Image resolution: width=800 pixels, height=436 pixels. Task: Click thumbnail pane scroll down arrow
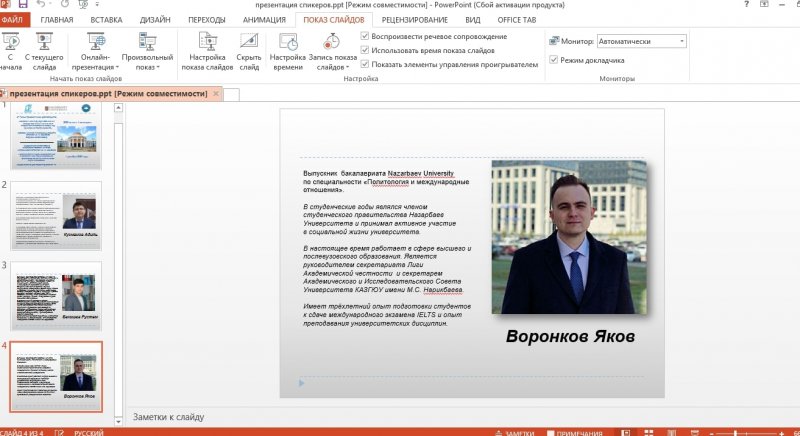tap(118, 422)
